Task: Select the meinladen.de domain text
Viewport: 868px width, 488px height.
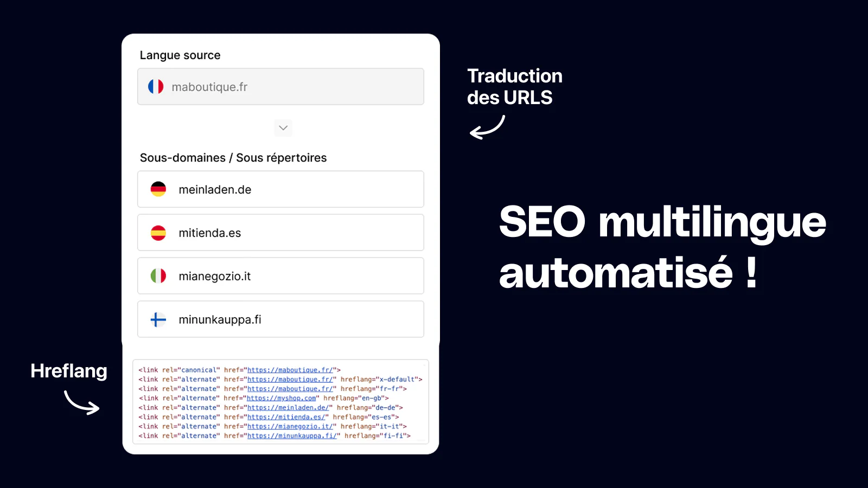Action: [x=215, y=190]
